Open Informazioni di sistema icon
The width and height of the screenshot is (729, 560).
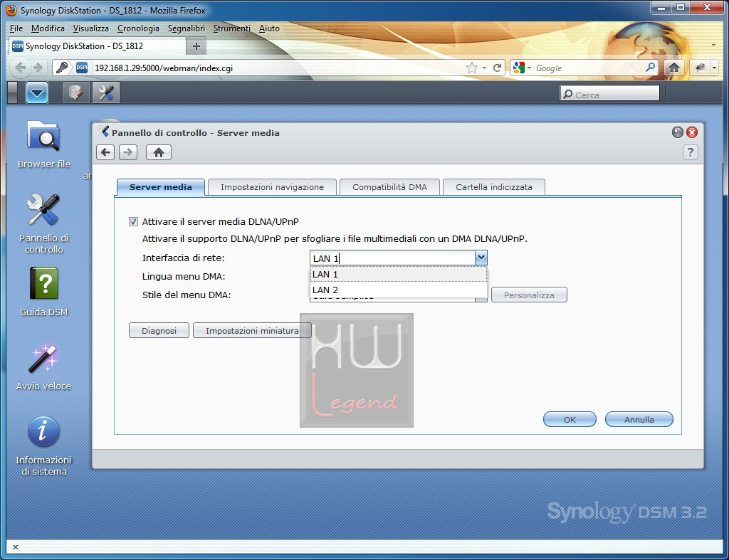[43, 445]
